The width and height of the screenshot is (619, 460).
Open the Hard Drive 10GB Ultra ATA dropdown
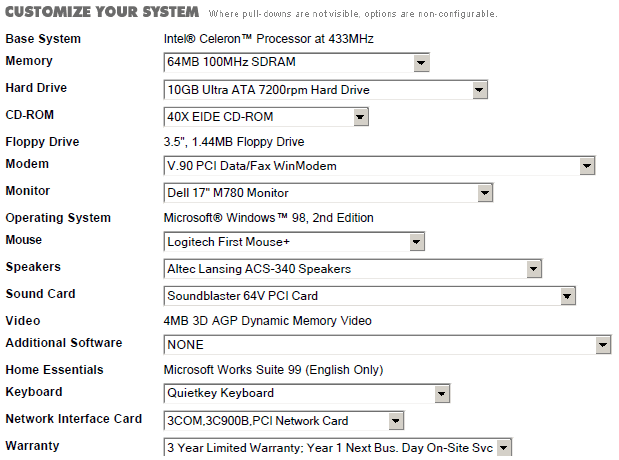click(326, 90)
